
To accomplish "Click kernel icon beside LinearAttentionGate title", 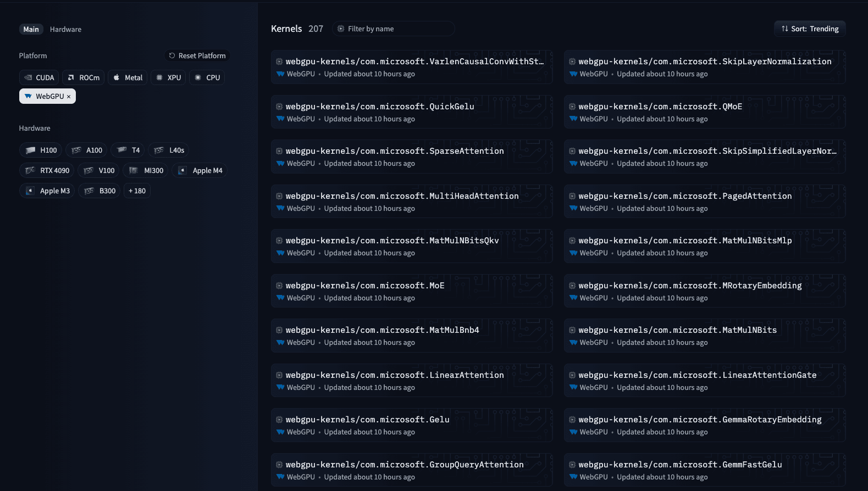I will (x=572, y=375).
